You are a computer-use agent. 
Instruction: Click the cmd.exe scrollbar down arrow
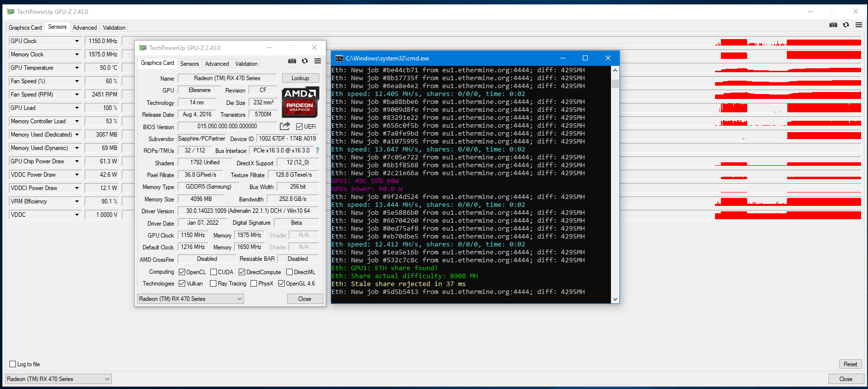615,299
